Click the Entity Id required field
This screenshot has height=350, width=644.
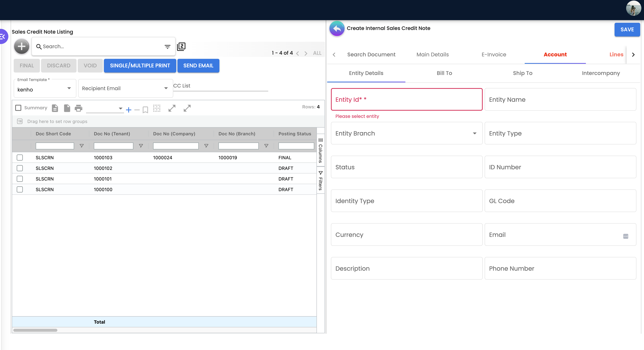point(407,99)
